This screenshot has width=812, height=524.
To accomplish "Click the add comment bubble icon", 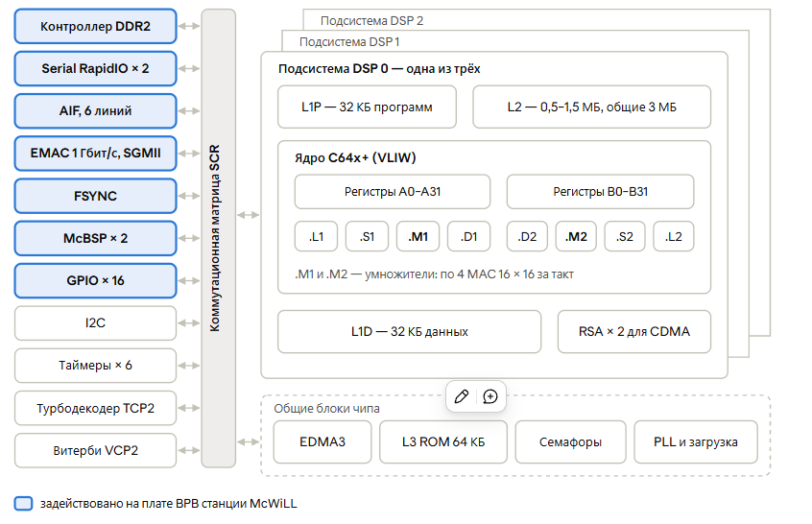I will point(490,396).
